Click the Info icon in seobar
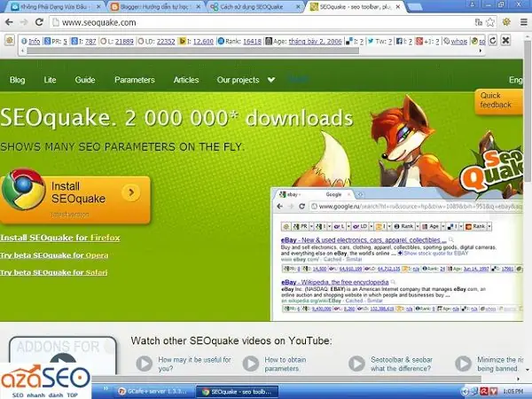 24,42
